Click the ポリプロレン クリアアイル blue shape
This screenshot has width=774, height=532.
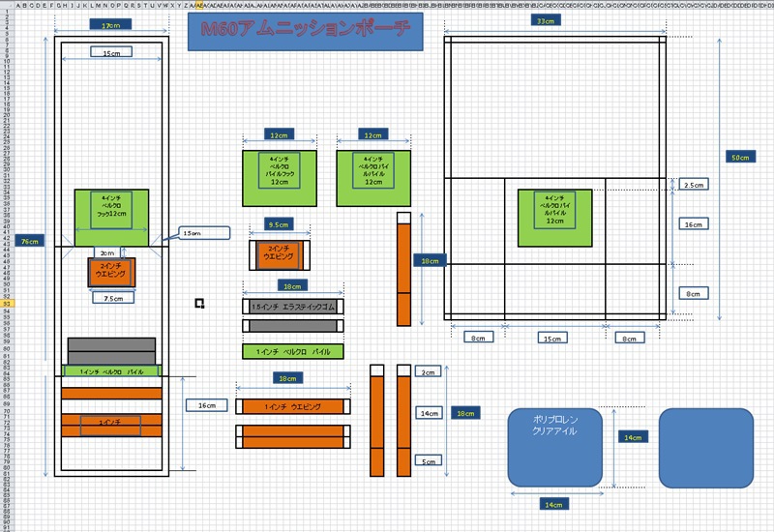[x=554, y=447]
